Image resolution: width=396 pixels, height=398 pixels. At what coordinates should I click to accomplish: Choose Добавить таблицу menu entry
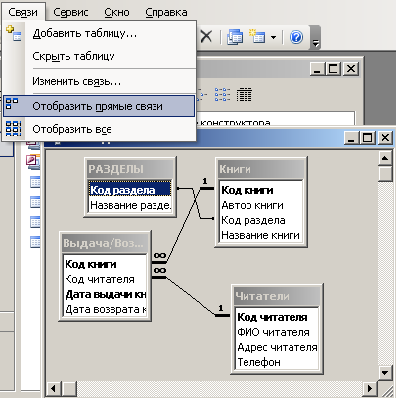99,33
